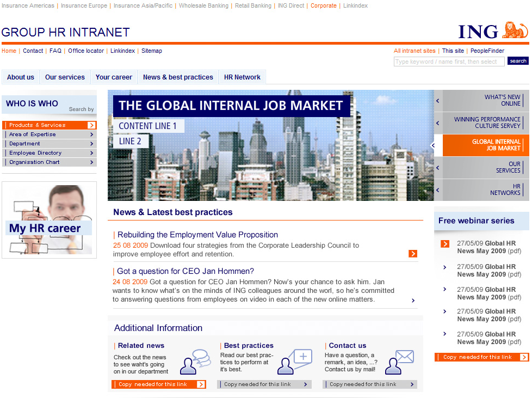The image size is (532, 398).
Task: Expand Area of Expertise chevron
Action: (x=91, y=134)
